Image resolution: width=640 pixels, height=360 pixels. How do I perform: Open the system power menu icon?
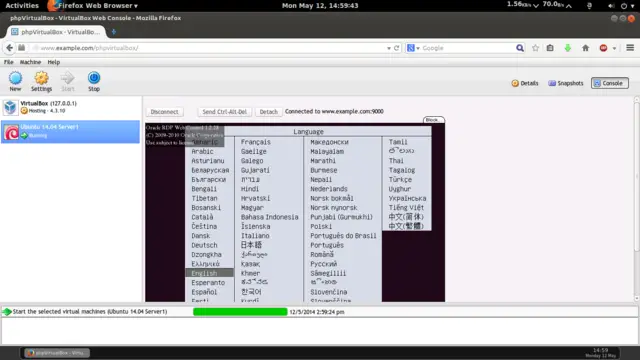(624, 6)
